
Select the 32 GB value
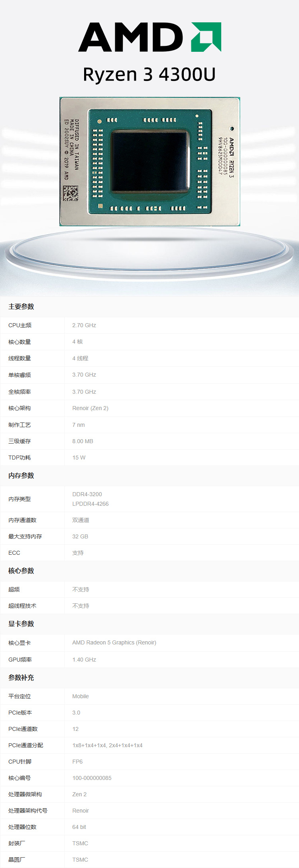[x=80, y=536]
